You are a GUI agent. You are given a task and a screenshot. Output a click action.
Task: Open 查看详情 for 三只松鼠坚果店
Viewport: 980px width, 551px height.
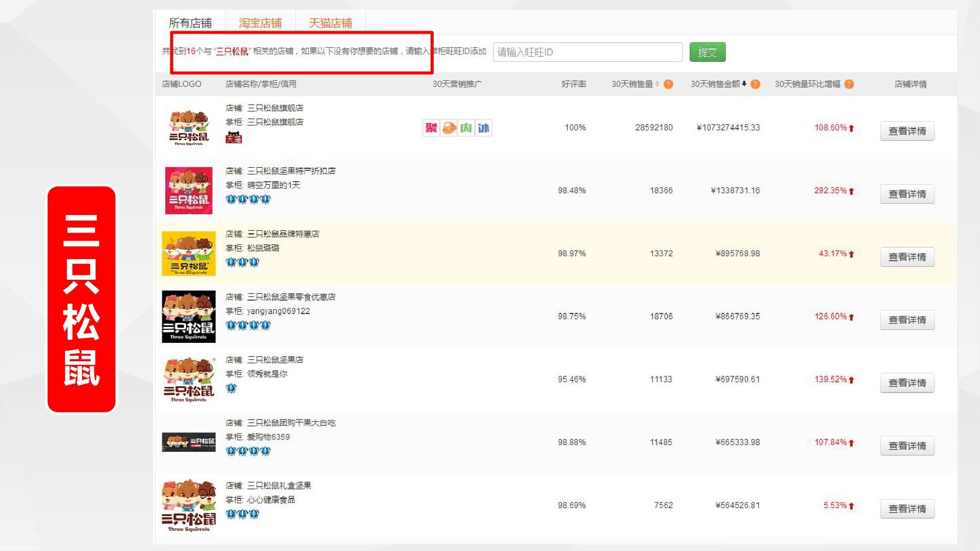[x=907, y=383]
